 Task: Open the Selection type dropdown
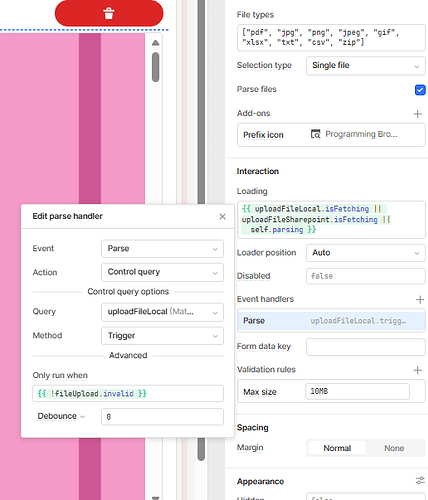click(x=366, y=66)
